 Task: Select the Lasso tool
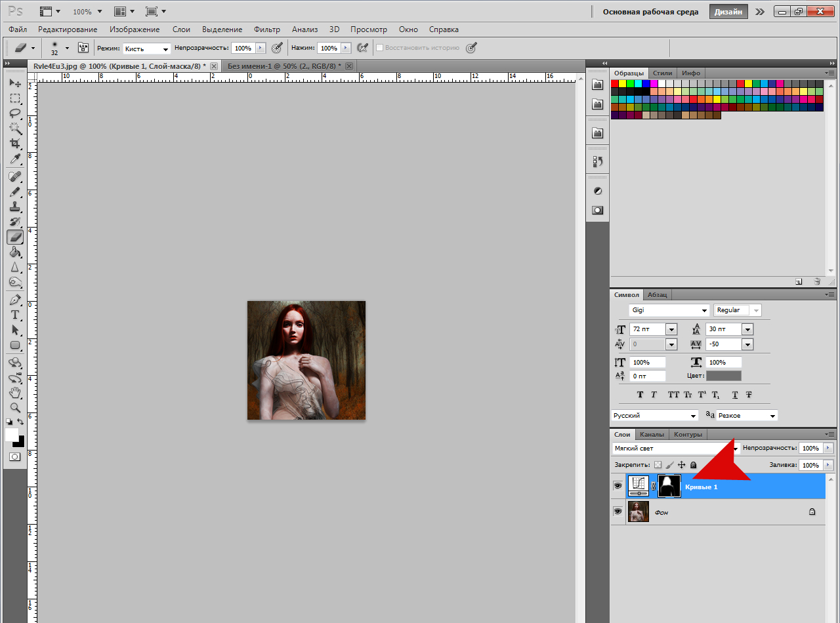15,113
